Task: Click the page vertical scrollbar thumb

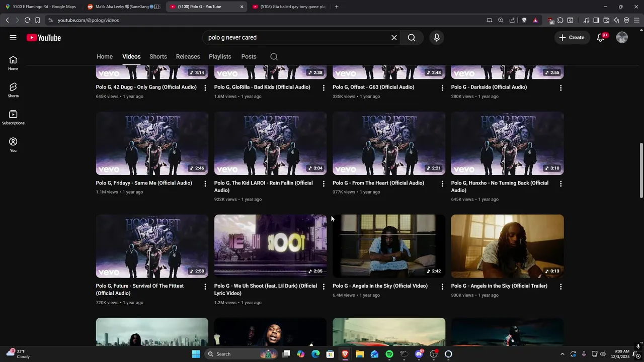Action: point(641,170)
